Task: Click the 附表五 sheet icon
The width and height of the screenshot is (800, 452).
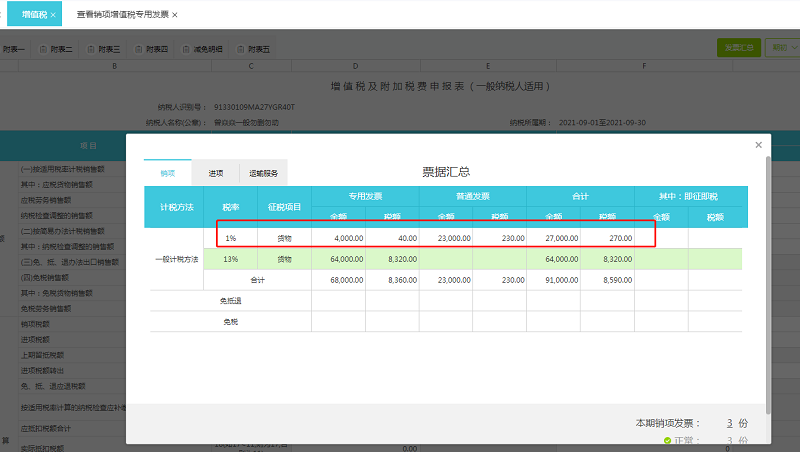Action: point(238,49)
